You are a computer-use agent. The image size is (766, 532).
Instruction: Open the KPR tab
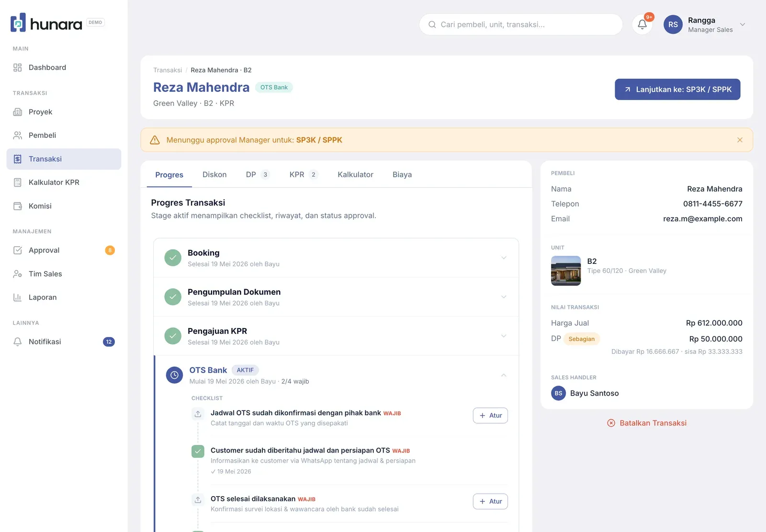[304, 175]
